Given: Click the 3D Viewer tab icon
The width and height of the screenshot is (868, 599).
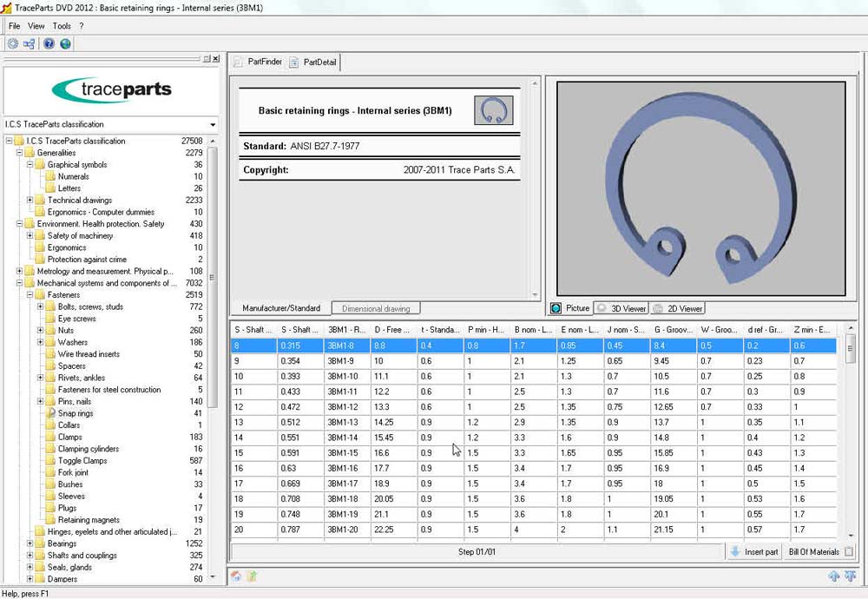Looking at the screenshot, I should click(x=602, y=308).
